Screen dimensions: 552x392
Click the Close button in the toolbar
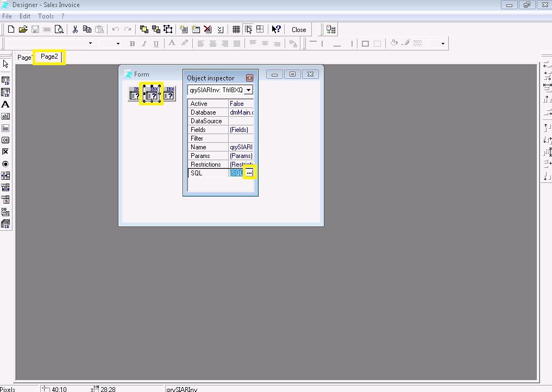tap(299, 30)
